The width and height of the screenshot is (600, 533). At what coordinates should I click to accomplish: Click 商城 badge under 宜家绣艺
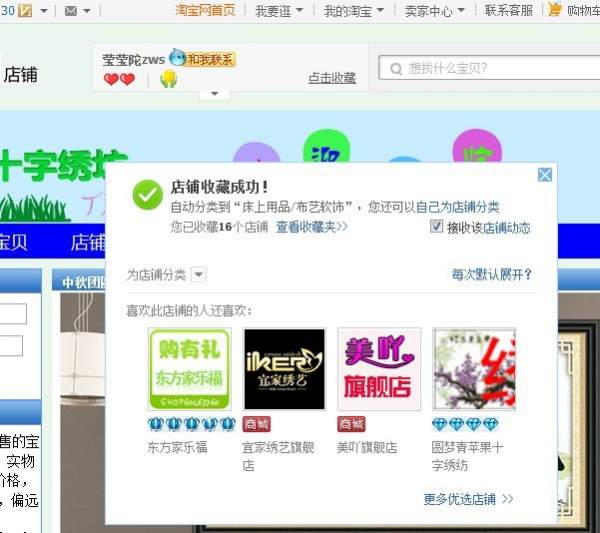(x=256, y=424)
